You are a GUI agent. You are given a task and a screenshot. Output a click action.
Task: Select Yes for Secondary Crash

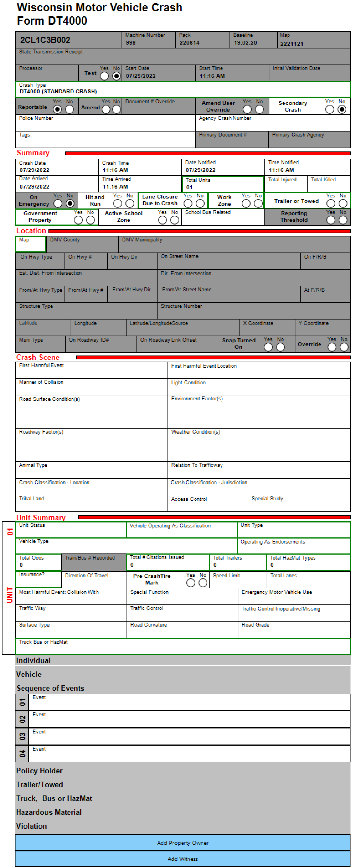330,110
